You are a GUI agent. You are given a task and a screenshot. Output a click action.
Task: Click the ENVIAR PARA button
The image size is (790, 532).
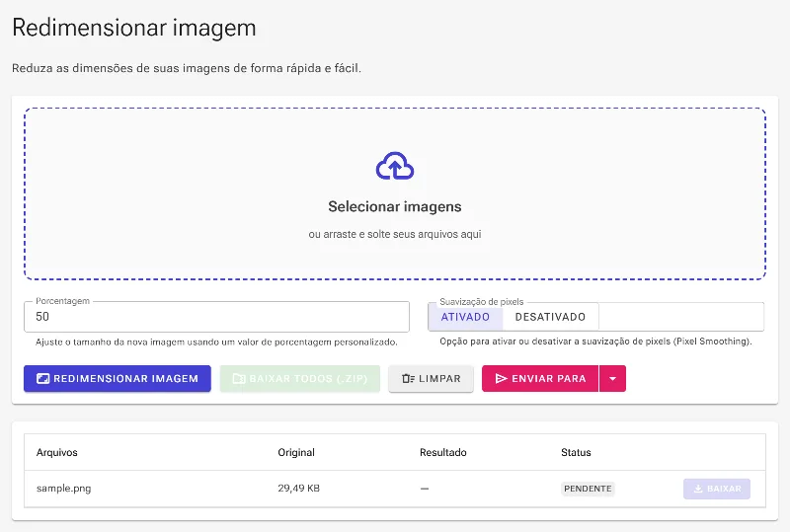click(x=540, y=378)
